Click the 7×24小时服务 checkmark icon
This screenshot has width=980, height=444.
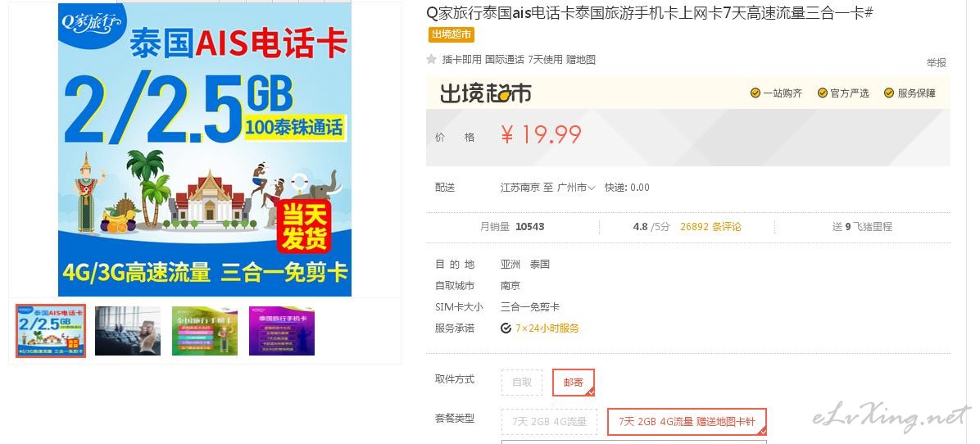coord(506,328)
